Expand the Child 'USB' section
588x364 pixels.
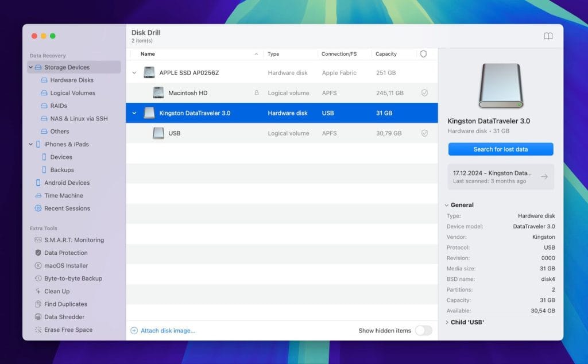click(447, 322)
